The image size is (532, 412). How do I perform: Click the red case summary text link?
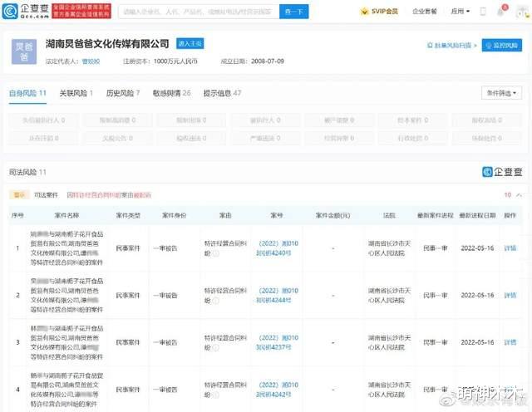pos(109,195)
